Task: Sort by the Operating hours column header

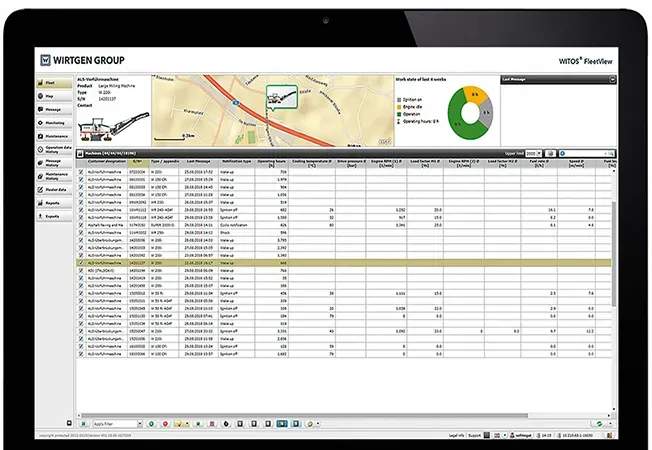Action: click(274, 162)
